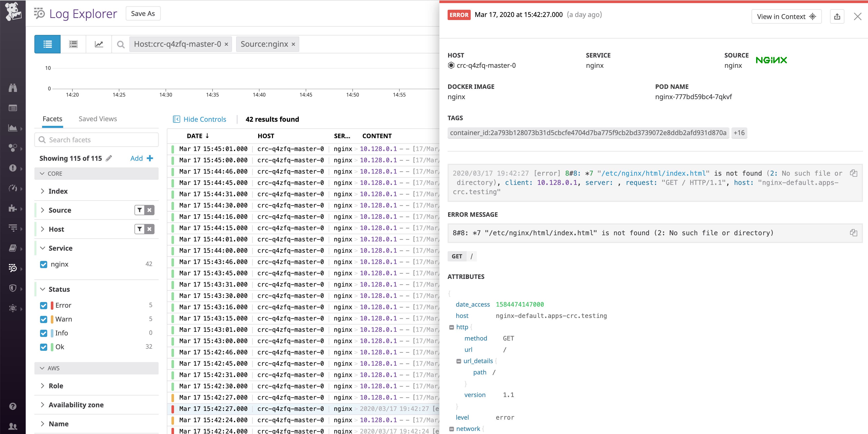The image size is (868, 434).
Task: Open Security via the shield icon
Action: tap(13, 288)
